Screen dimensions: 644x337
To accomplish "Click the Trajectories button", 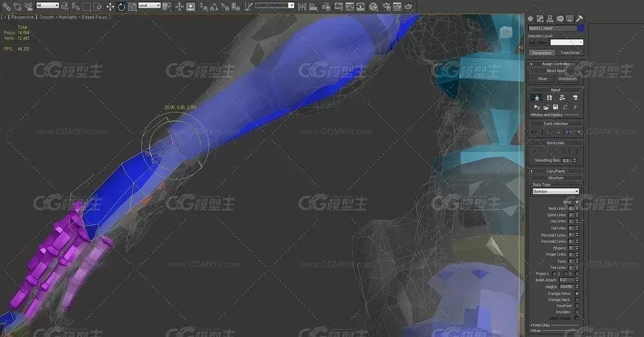I will 570,53.
